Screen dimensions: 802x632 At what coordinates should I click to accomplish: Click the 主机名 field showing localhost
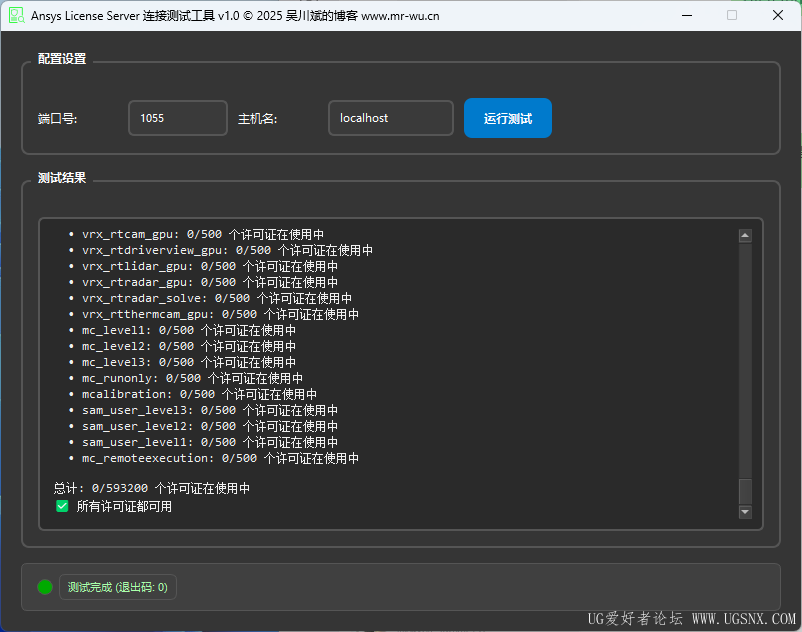(391, 118)
